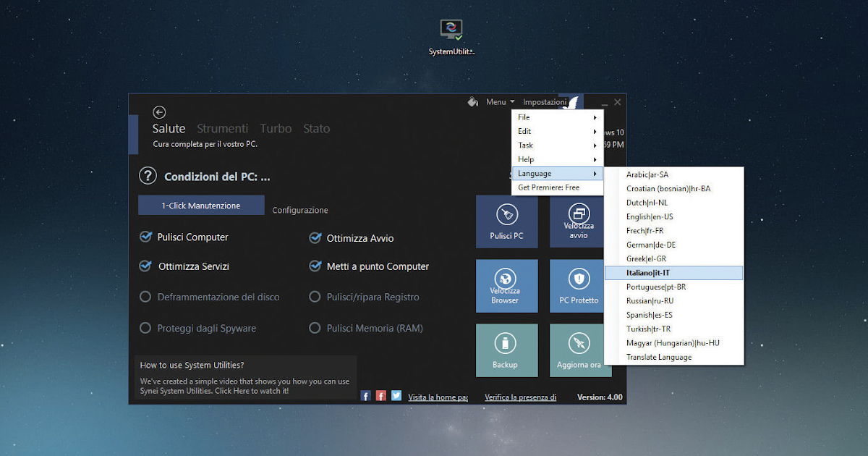Select Turkish|tr-TR language

[x=674, y=329]
